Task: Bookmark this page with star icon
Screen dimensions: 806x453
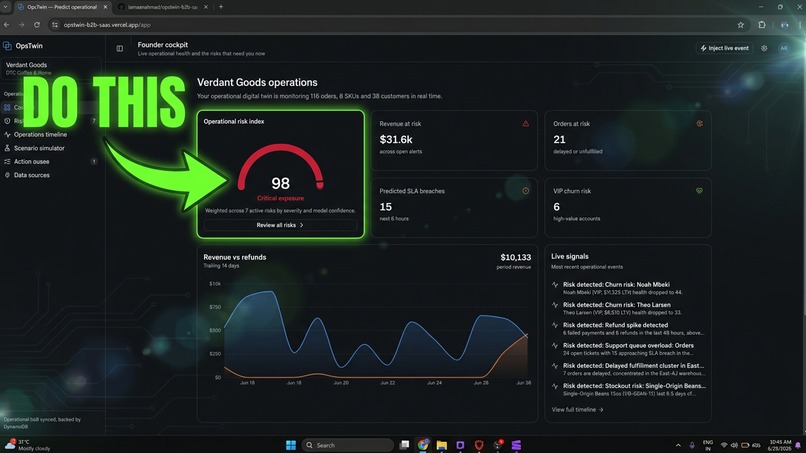Action: pyautogui.click(x=740, y=25)
